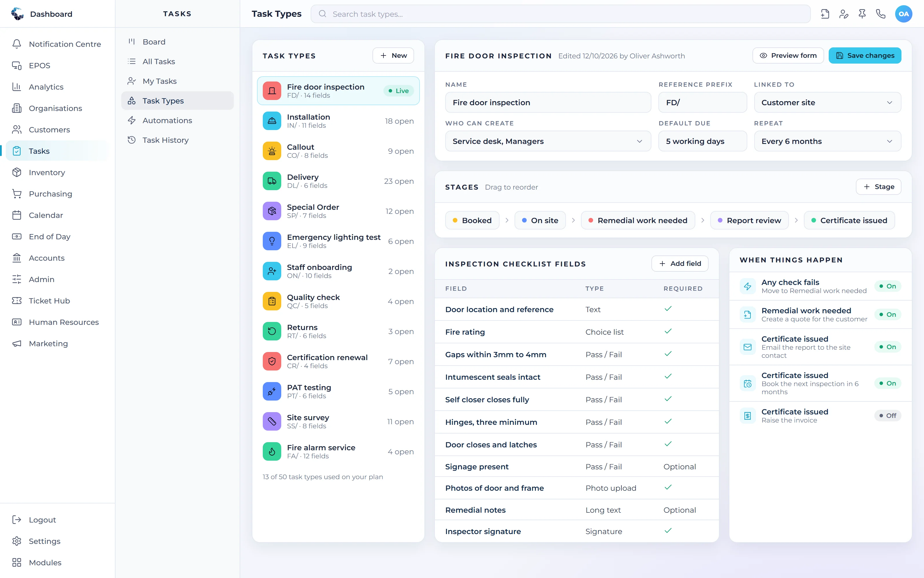The width and height of the screenshot is (924, 578).
Task: Toggle Remedial work needed quote rule
Action: 887,315
